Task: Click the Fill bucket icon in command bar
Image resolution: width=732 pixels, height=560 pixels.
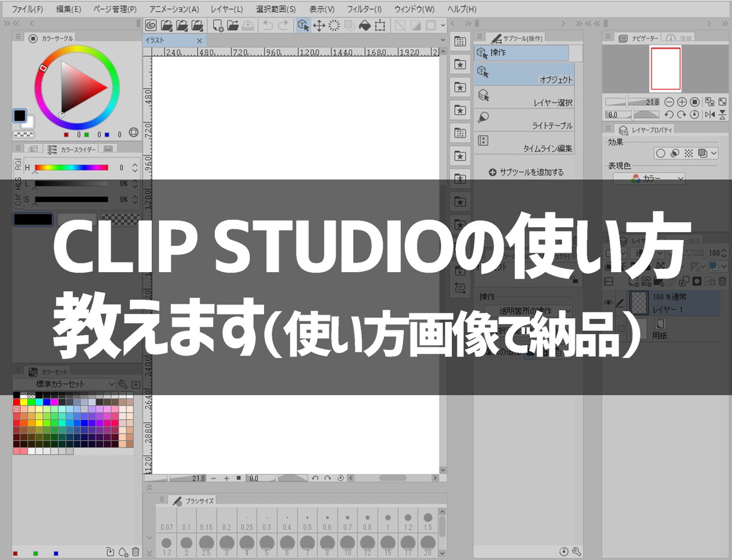Action: pyautogui.click(x=364, y=25)
